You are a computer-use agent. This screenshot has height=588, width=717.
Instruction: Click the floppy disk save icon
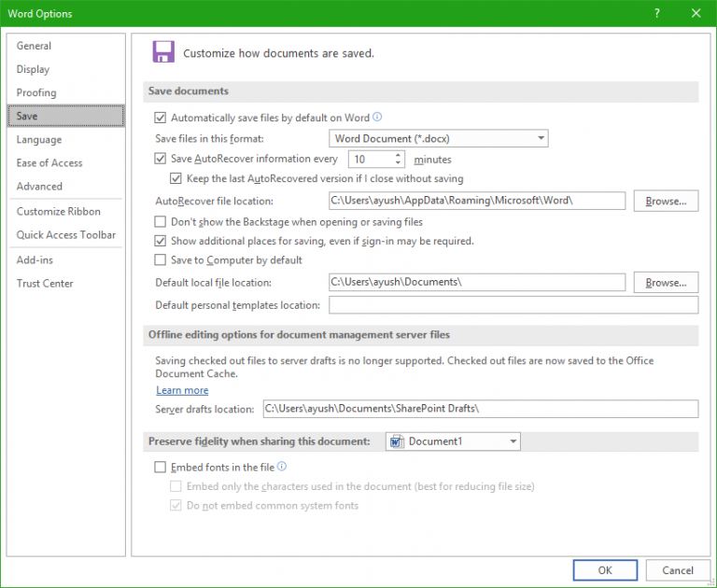point(163,52)
